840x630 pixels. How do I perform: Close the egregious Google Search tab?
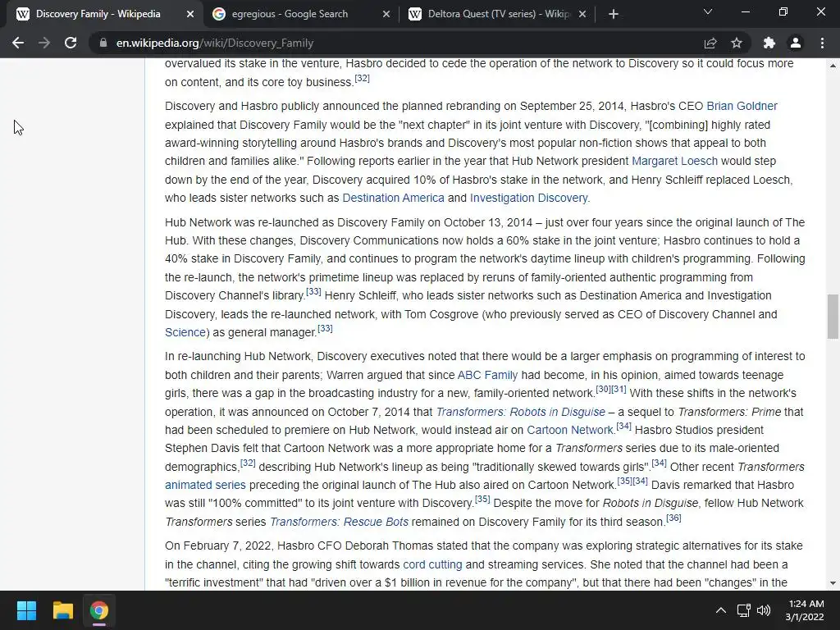386,14
